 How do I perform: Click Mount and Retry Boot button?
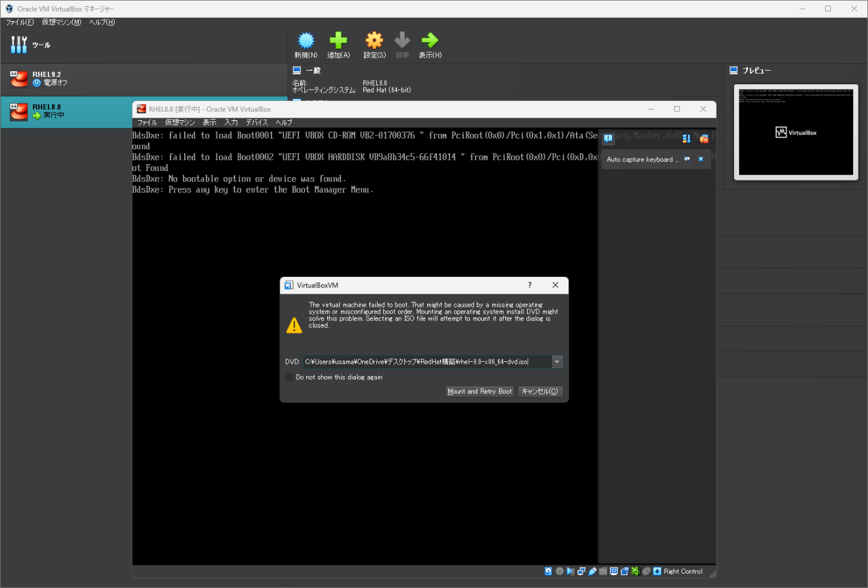pos(480,392)
